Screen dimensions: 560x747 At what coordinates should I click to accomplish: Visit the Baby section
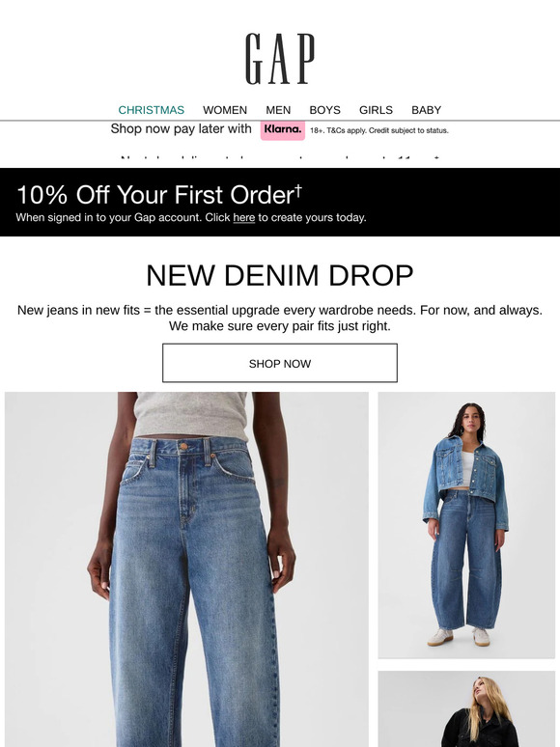(426, 110)
